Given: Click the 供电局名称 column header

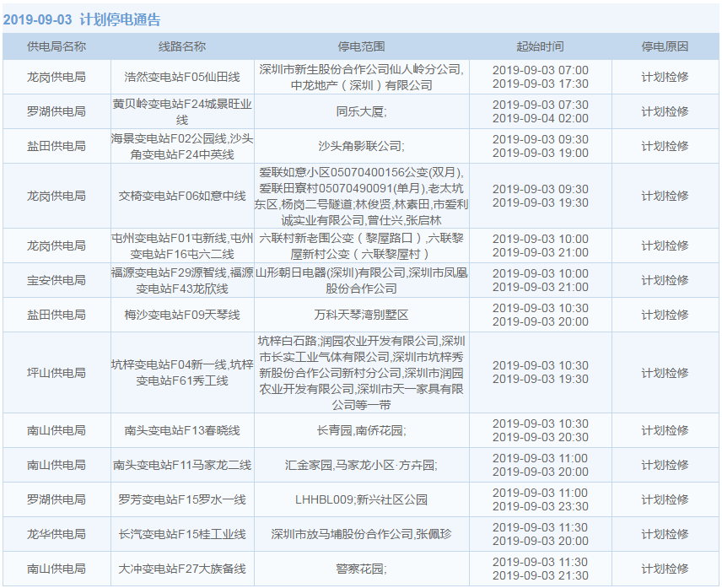Looking at the screenshot, I should pos(57,46).
